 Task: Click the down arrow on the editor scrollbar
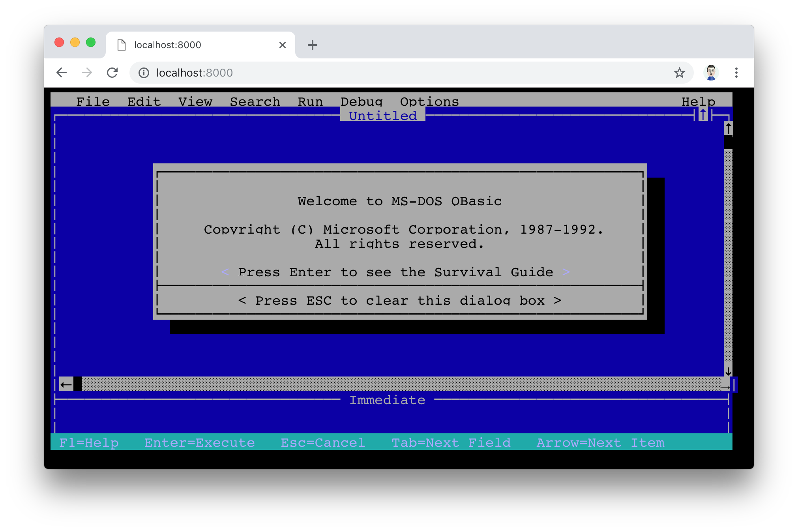click(727, 371)
